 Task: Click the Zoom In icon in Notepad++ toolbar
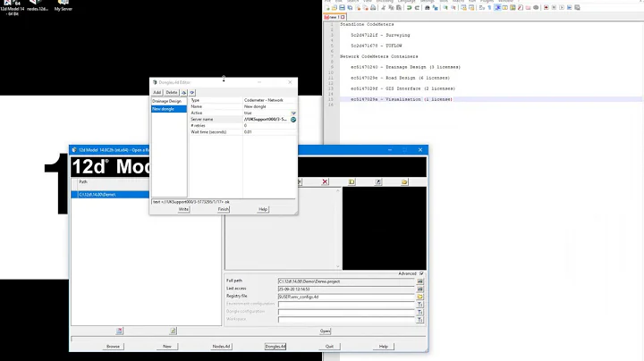coord(445,8)
